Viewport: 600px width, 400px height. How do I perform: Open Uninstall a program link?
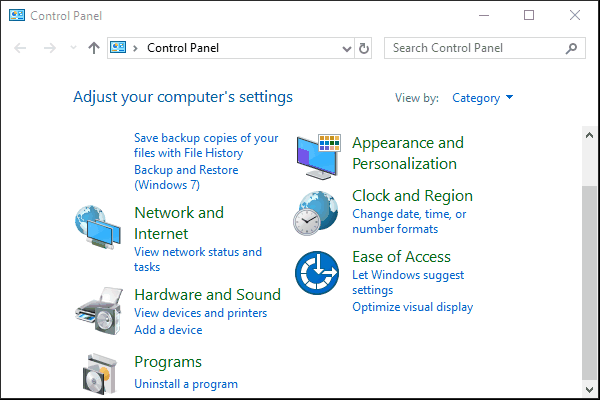(186, 384)
